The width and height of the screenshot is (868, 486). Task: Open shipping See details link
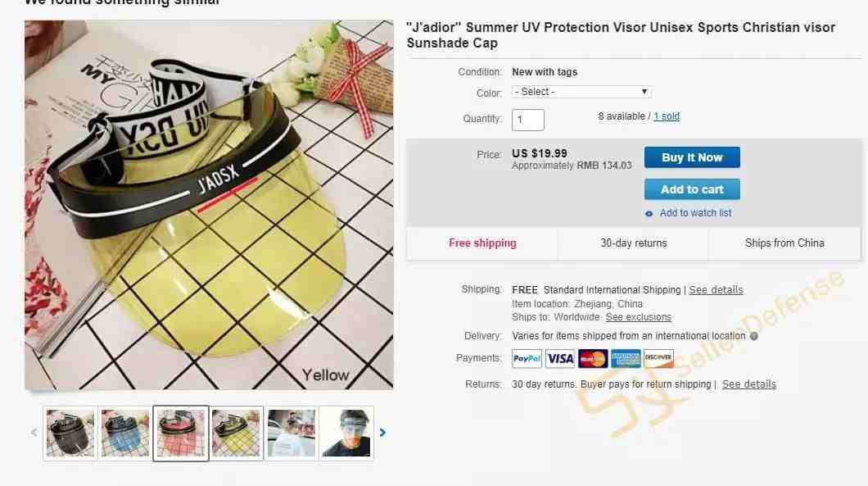click(716, 290)
